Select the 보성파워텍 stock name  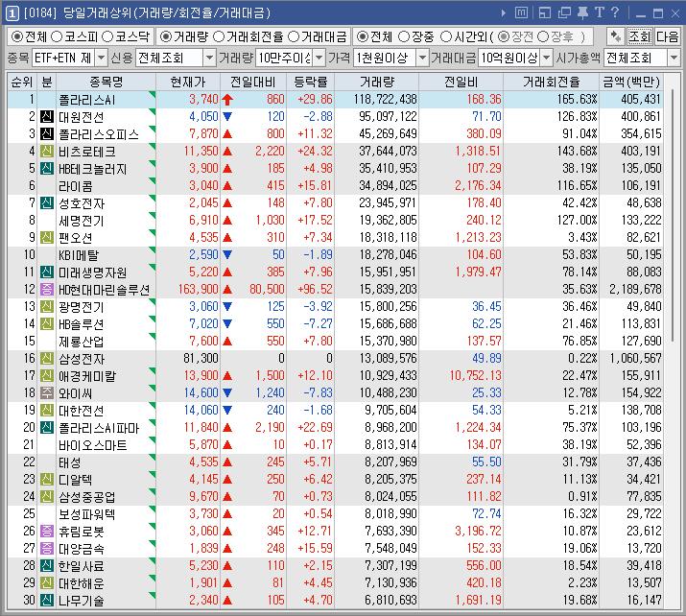tap(86, 514)
